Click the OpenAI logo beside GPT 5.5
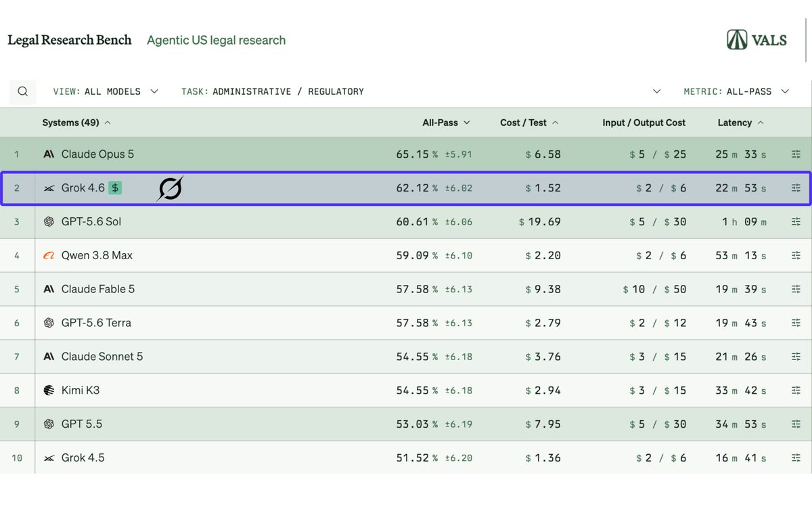The width and height of the screenshot is (812, 513). click(49, 424)
